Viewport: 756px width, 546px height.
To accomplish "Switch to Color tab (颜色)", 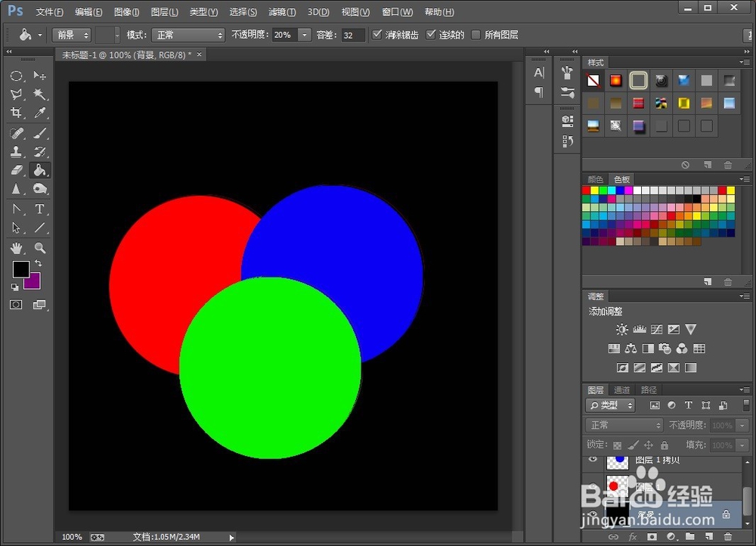I will [596, 179].
